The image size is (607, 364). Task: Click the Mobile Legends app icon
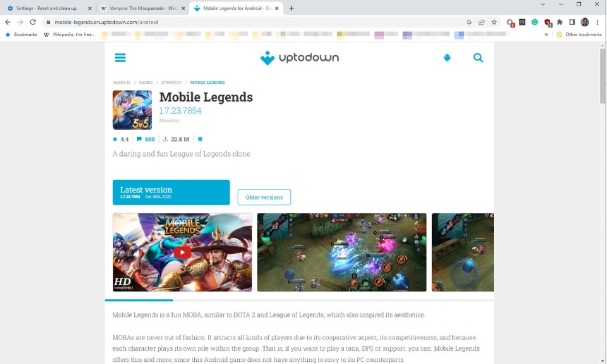(x=132, y=110)
